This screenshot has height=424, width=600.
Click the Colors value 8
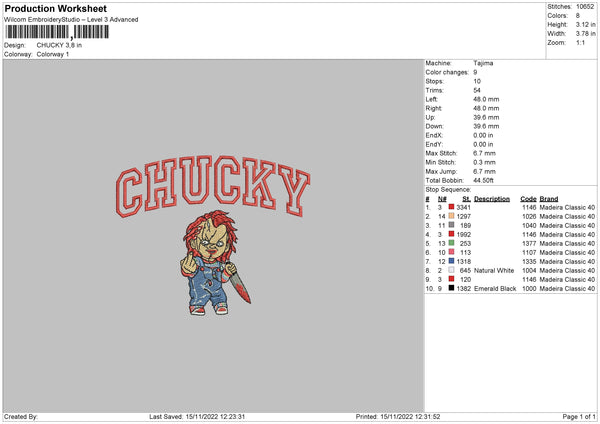pos(578,16)
